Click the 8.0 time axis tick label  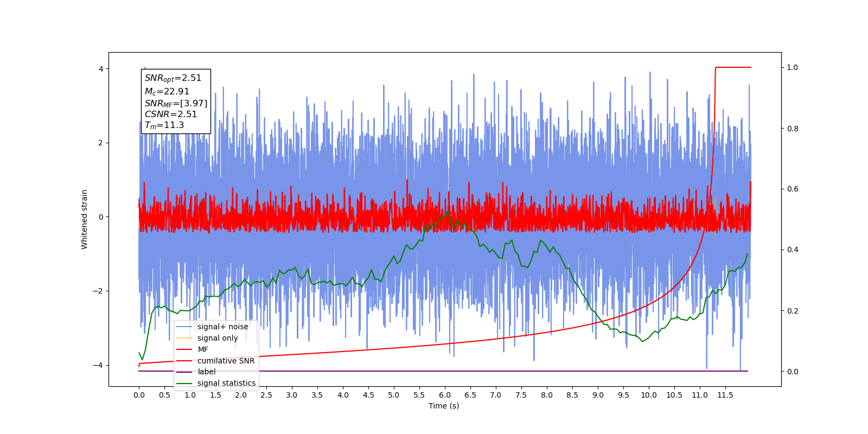tap(547, 395)
